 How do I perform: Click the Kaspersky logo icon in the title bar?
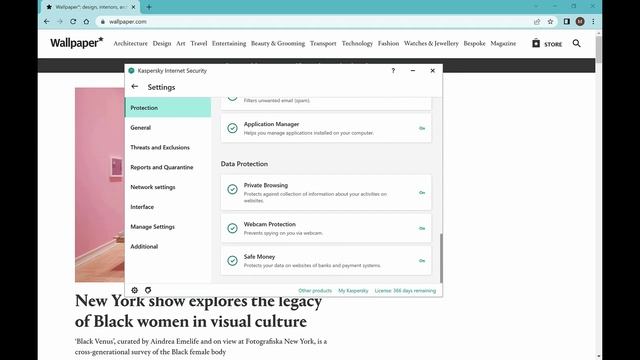pyautogui.click(x=131, y=71)
